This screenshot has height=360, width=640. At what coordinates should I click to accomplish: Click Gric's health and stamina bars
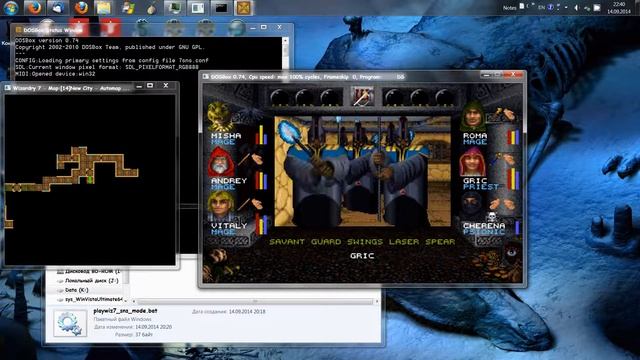pyautogui.click(x=513, y=179)
